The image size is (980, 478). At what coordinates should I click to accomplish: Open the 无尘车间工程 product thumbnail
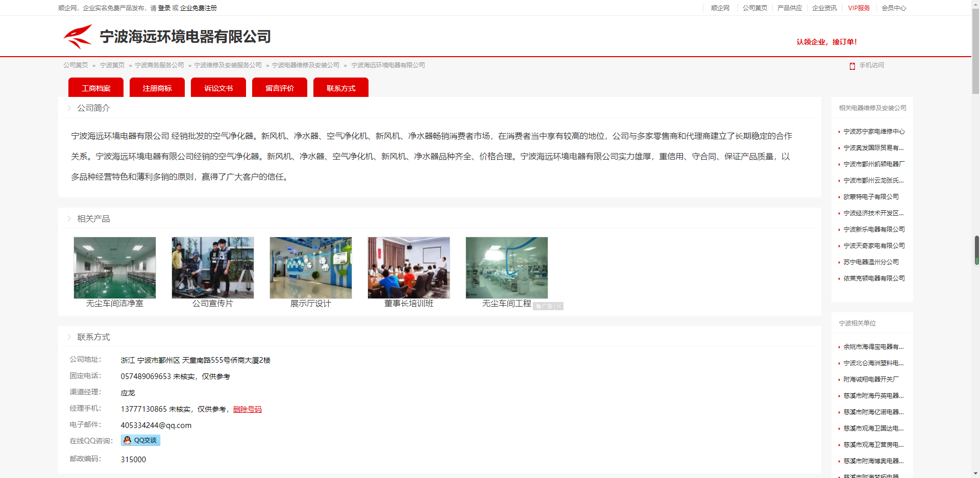tap(507, 268)
